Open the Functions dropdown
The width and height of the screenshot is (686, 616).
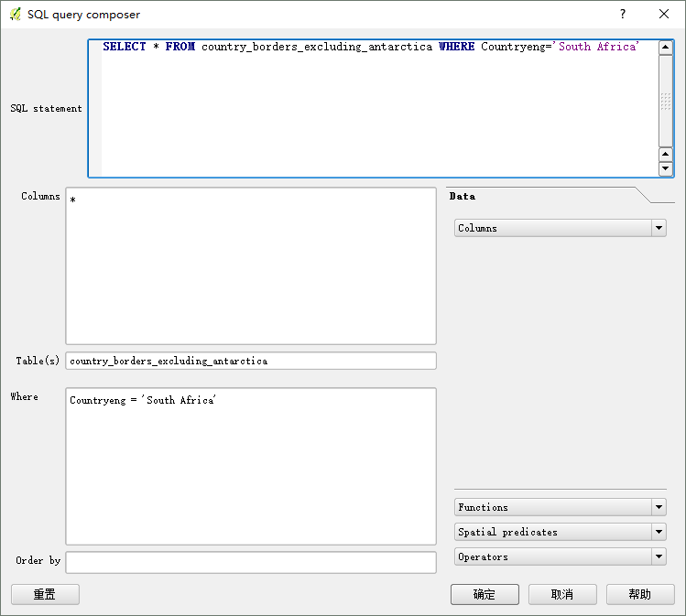coord(560,507)
